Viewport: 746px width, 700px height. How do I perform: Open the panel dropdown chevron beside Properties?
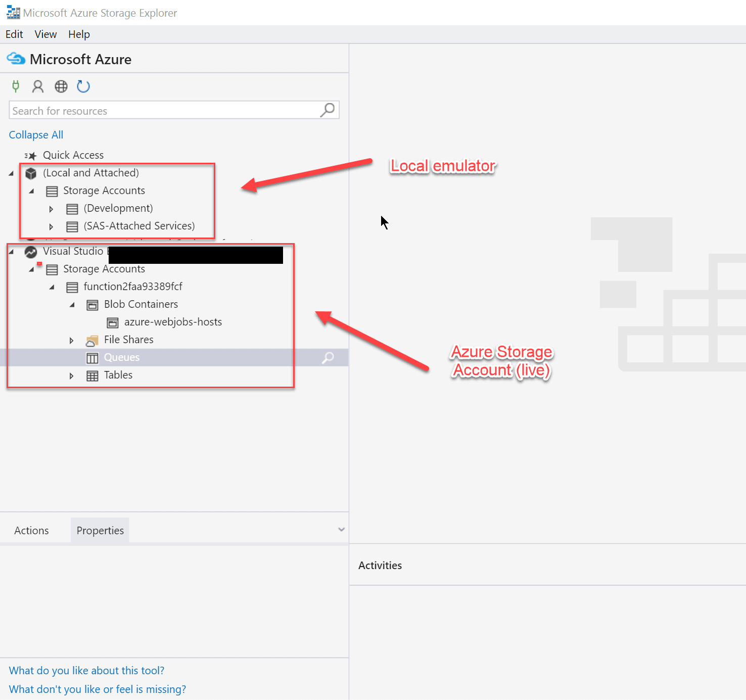point(341,530)
